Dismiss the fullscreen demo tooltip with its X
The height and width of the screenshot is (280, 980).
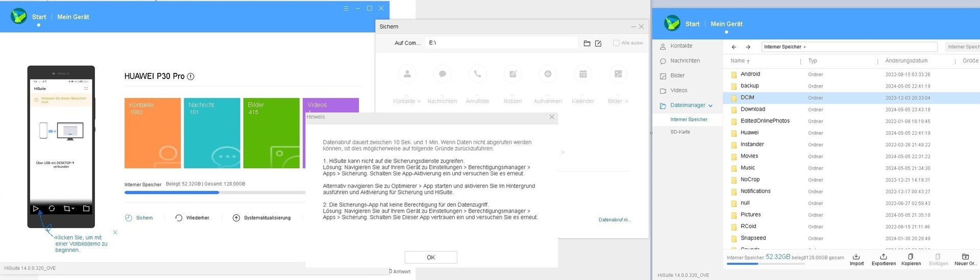pyautogui.click(x=115, y=232)
